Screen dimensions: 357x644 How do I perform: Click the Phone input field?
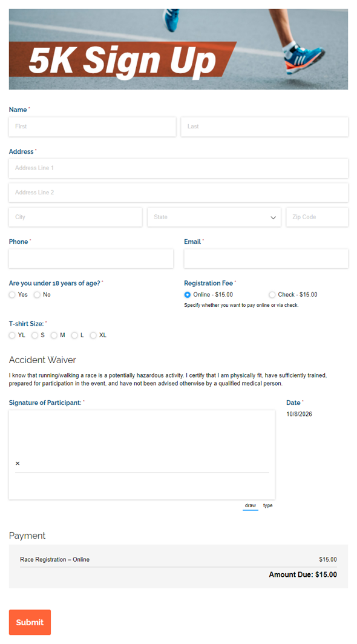(91, 258)
